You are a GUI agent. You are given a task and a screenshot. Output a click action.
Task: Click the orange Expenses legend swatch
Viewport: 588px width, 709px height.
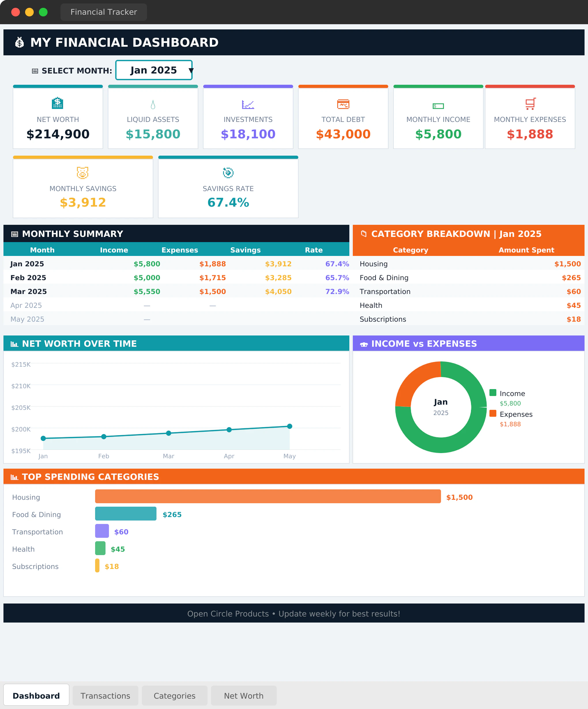493,414
